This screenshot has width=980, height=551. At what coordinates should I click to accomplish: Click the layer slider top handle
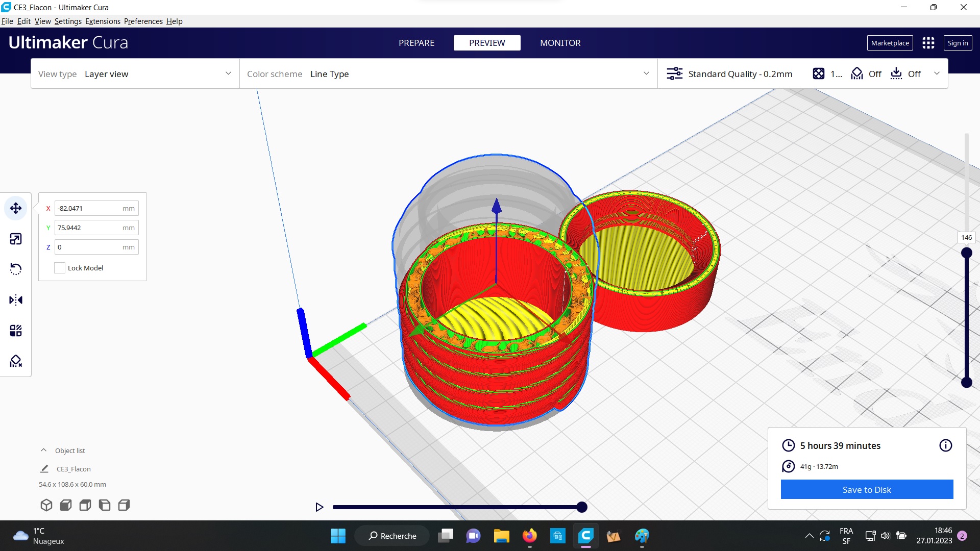click(966, 253)
